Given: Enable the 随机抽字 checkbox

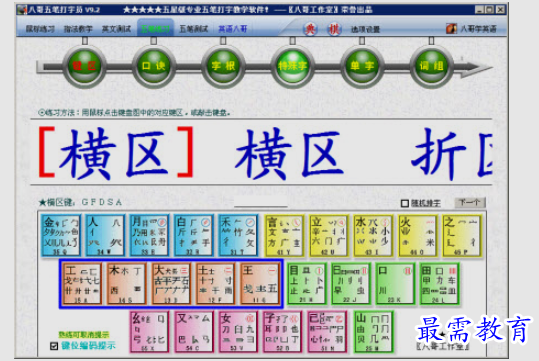Looking at the screenshot, I should pos(405,204).
